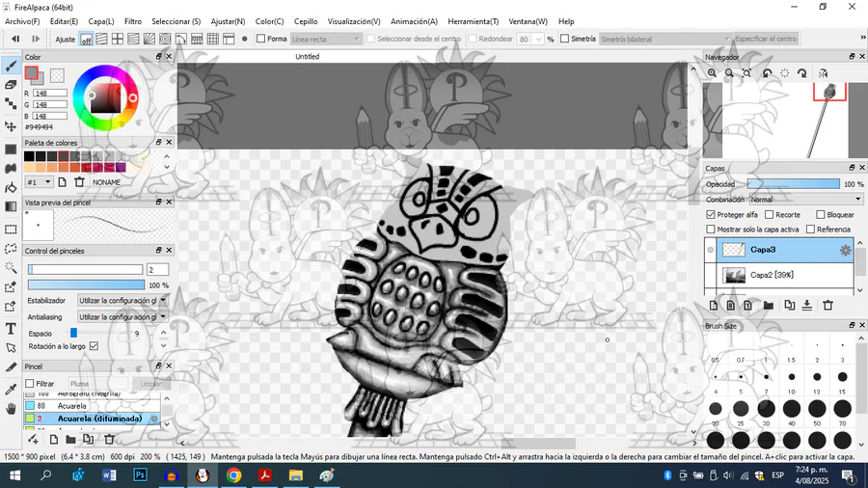This screenshot has width=868, height=488.
Task: Enable the Forma checkbox
Action: 260,39
